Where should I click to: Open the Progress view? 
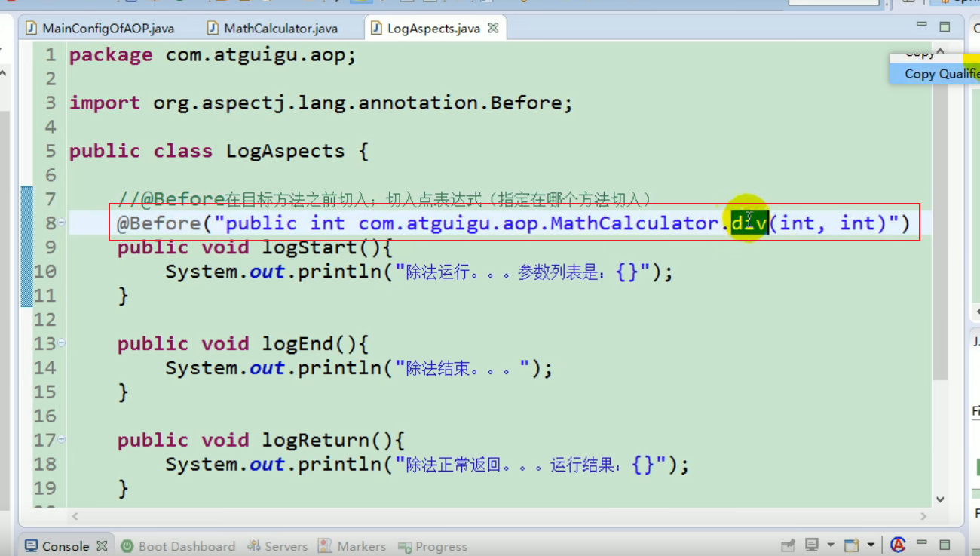[x=432, y=546]
